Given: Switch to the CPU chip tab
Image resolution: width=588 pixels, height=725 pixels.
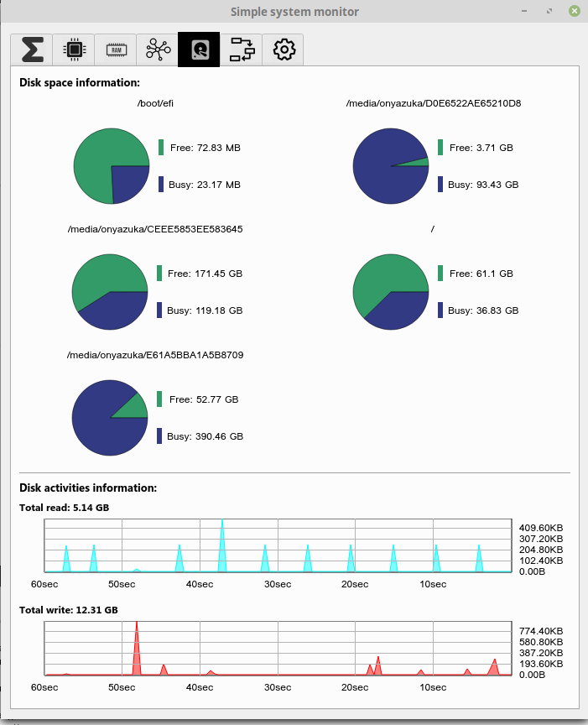Looking at the screenshot, I should pyautogui.click(x=74, y=50).
